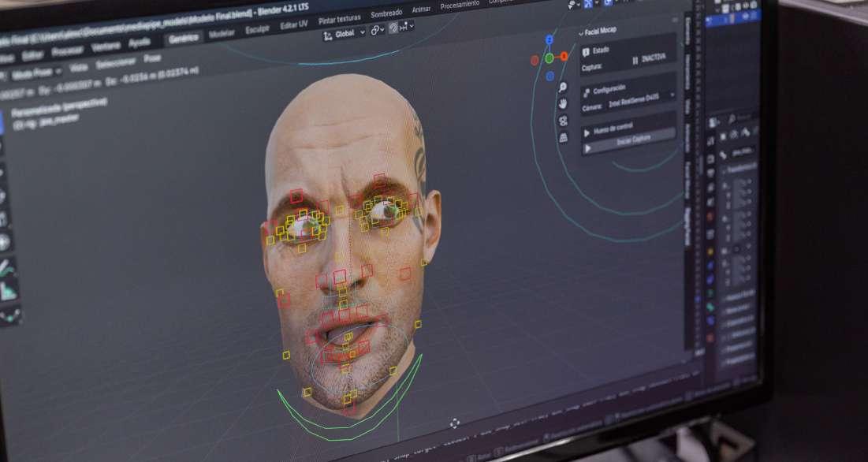Switch to the Procesamiento workspace tab
Viewport: 868px width, 462px height.
point(460,6)
